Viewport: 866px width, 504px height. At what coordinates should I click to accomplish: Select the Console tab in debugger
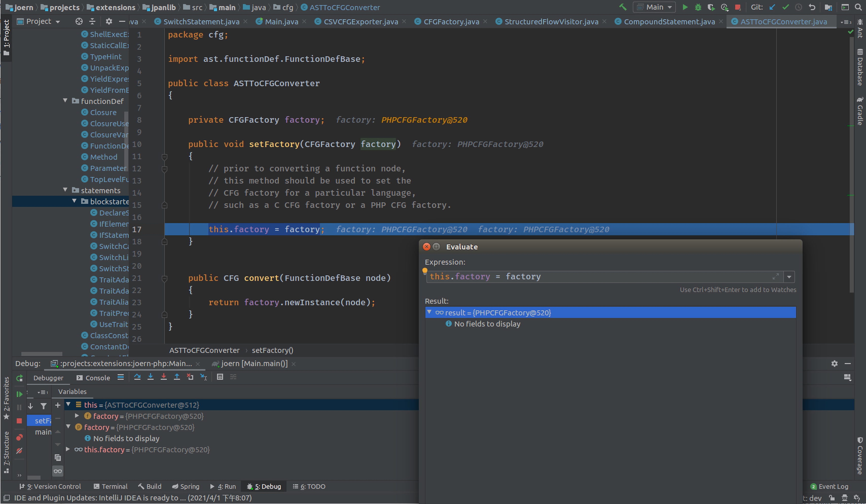pyautogui.click(x=93, y=377)
